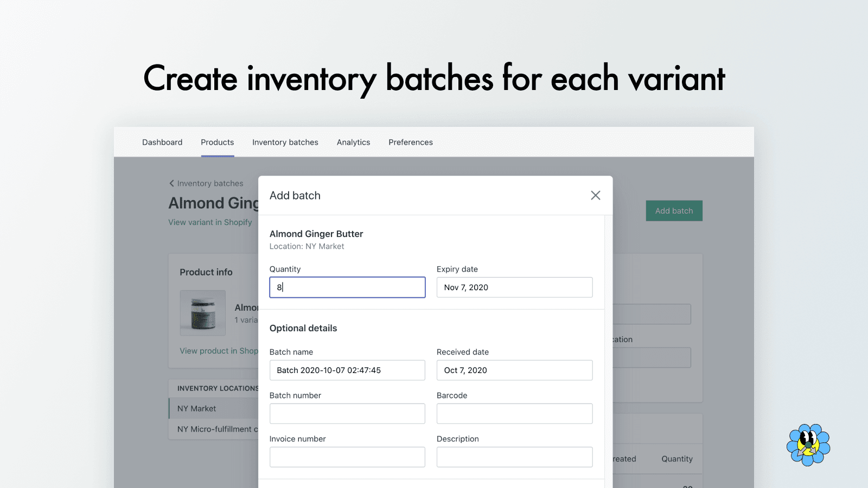Viewport: 868px width, 488px height.
Task: Click the green Add batch button
Action: pyautogui.click(x=674, y=211)
